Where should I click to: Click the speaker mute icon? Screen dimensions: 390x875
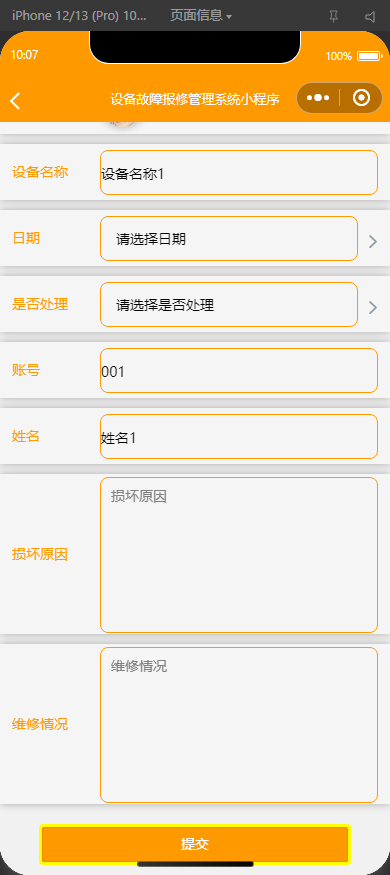[x=370, y=17]
